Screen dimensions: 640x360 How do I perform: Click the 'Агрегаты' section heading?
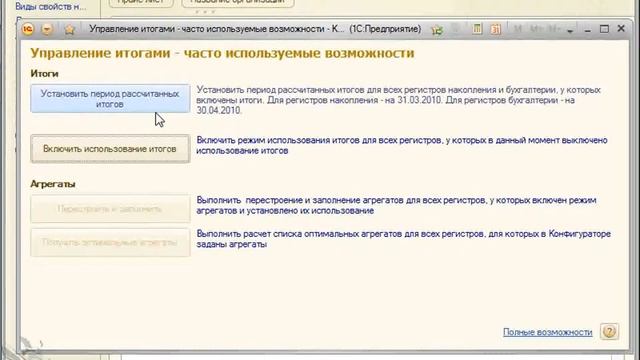point(53,184)
